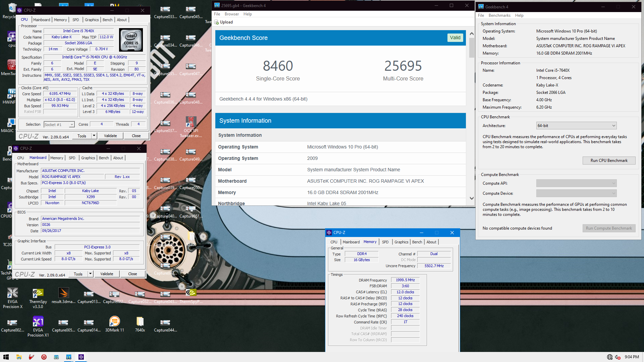Expand Tools dropdown arrow in Mainboard CPU-Z window

91,274
